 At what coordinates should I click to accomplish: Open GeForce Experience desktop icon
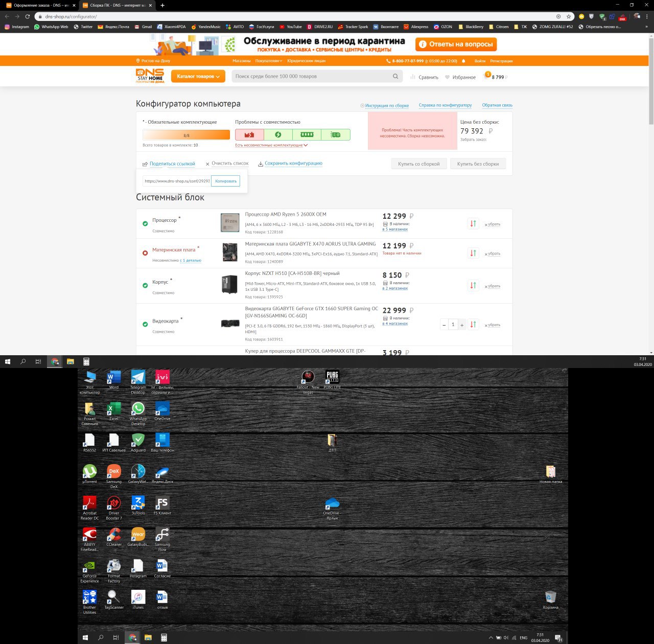coord(89,571)
